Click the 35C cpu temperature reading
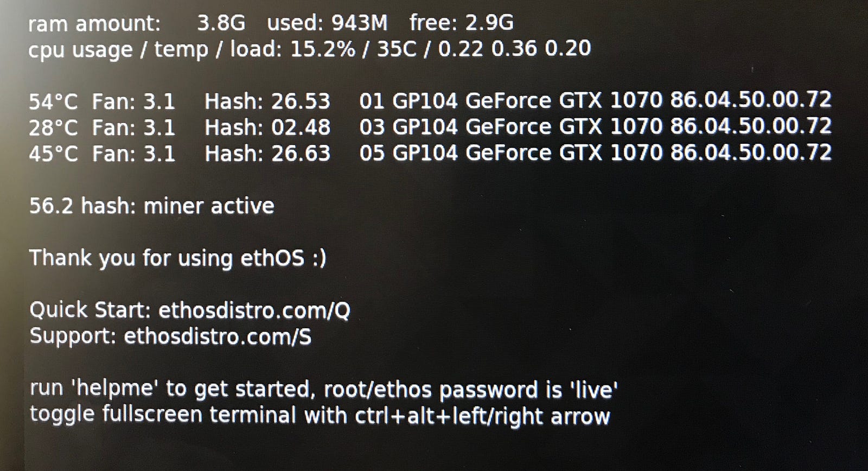The image size is (868, 471). (397, 49)
